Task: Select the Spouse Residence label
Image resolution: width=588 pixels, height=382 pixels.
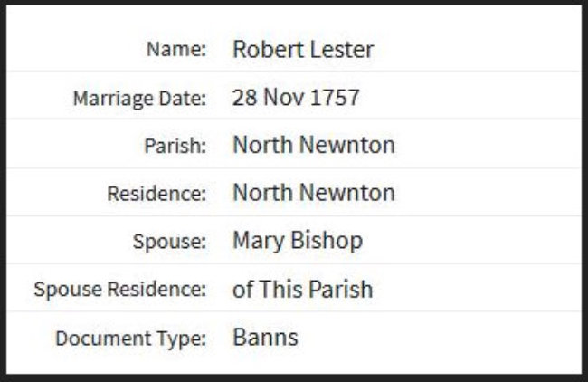Action: coord(120,290)
